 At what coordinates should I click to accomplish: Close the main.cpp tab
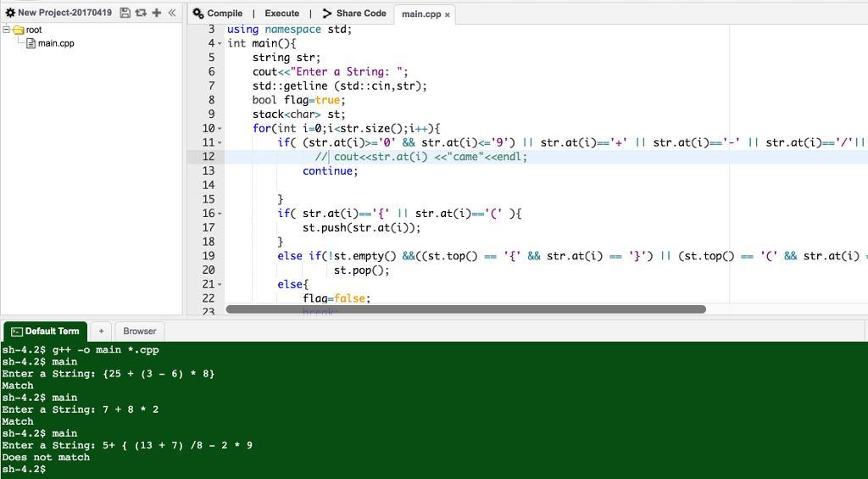448,15
